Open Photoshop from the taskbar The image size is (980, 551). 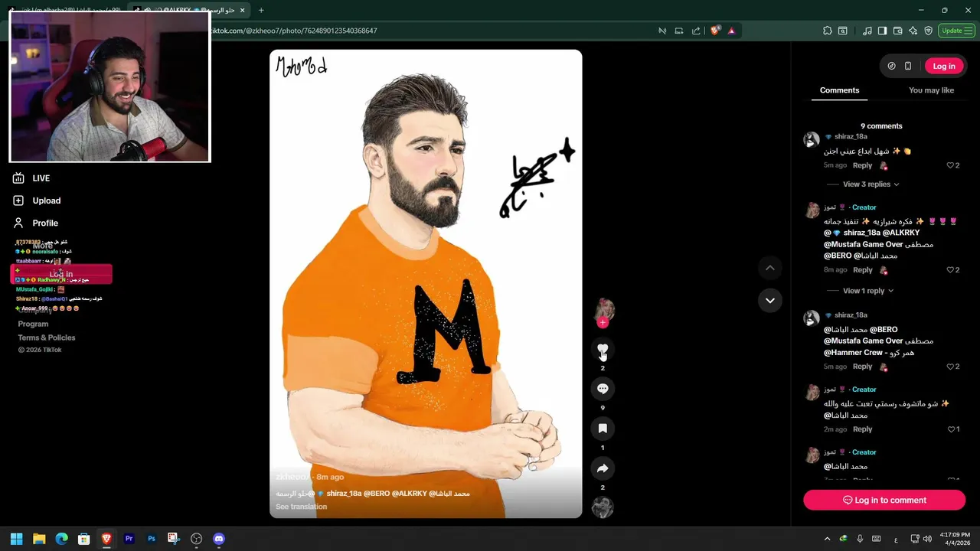(152, 539)
